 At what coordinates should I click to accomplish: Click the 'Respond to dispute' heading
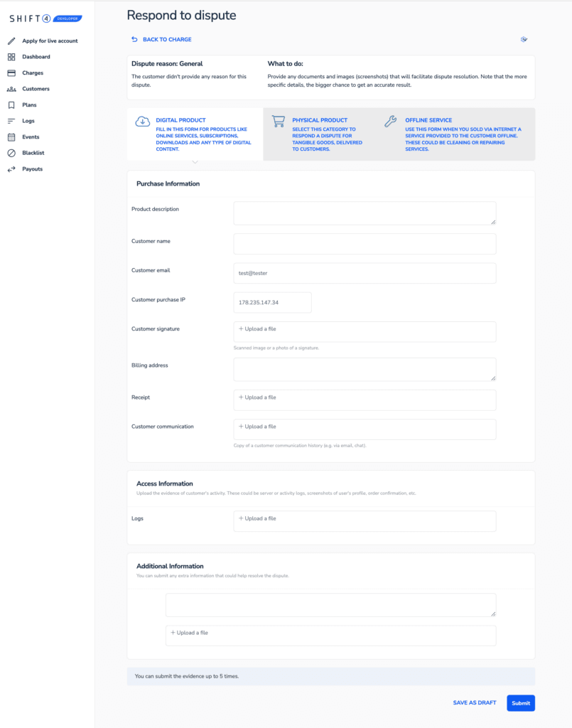point(181,16)
